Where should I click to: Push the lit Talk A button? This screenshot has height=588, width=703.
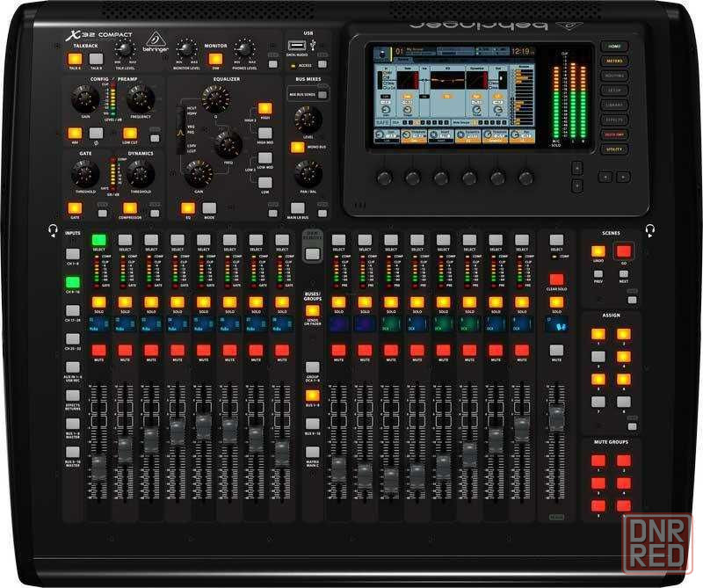click(x=75, y=59)
